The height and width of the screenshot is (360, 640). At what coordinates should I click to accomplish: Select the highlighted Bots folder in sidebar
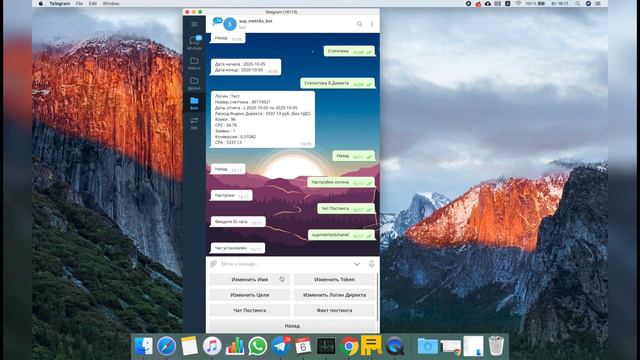(x=194, y=103)
